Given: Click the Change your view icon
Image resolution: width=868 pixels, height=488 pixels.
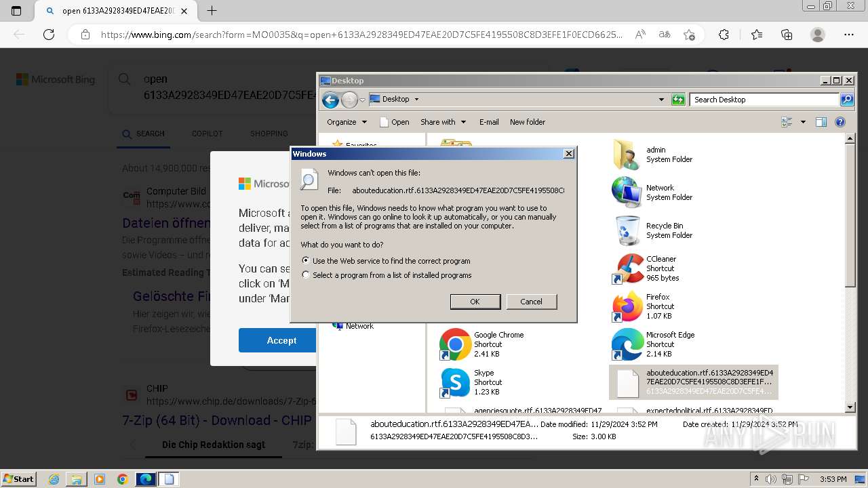Looking at the screenshot, I should coord(787,122).
